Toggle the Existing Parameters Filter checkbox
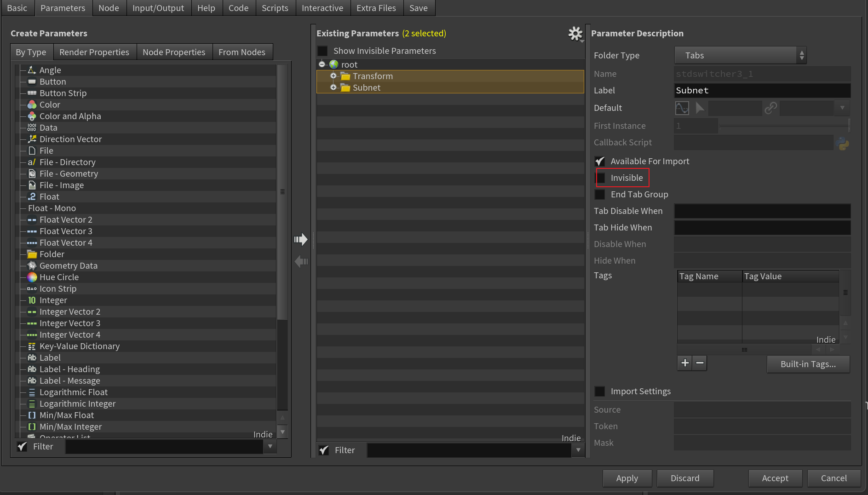The height and width of the screenshot is (495, 868). click(324, 450)
